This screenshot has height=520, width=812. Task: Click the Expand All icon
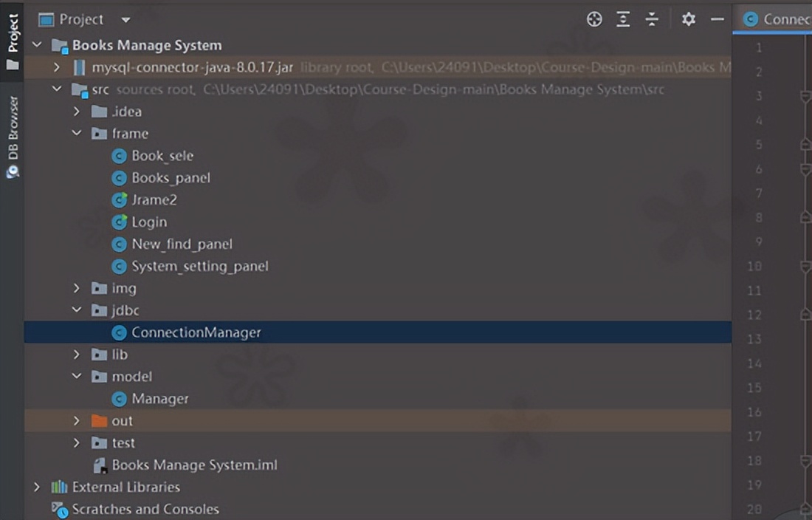623,18
